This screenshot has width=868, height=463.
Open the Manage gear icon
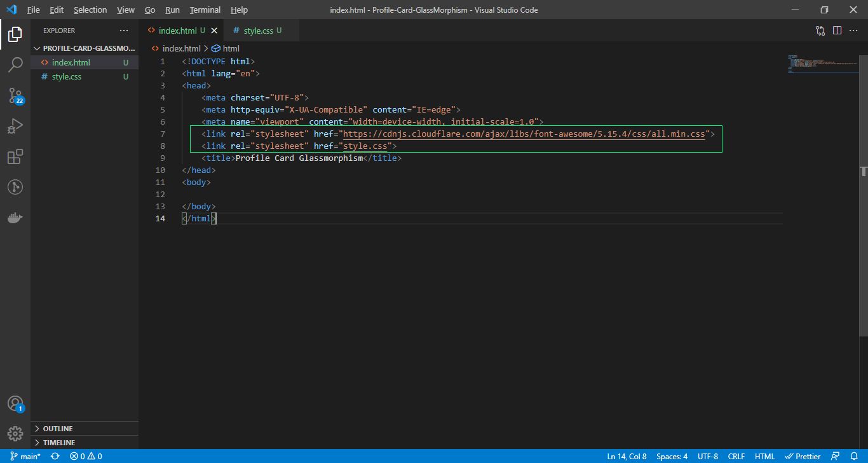point(15,434)
